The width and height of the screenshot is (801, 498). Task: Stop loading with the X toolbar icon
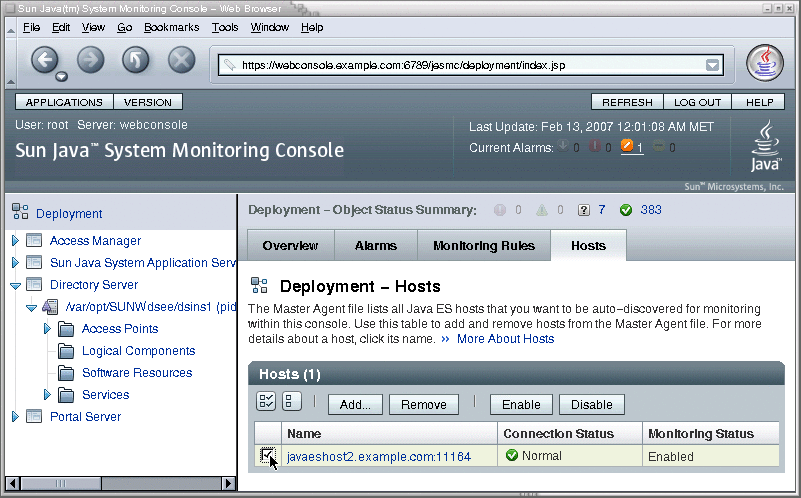tap(181, 60)
